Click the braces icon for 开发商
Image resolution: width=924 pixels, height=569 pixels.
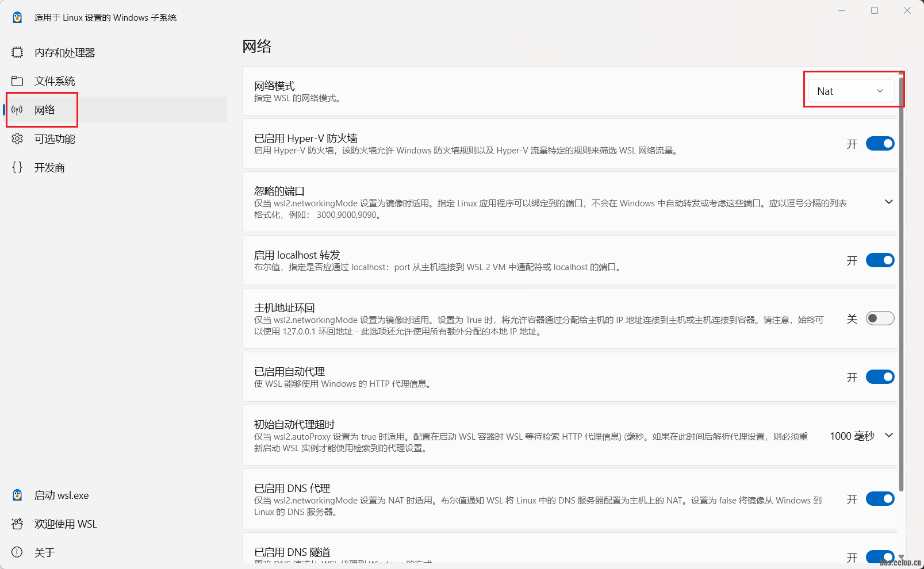coord(17,167)
